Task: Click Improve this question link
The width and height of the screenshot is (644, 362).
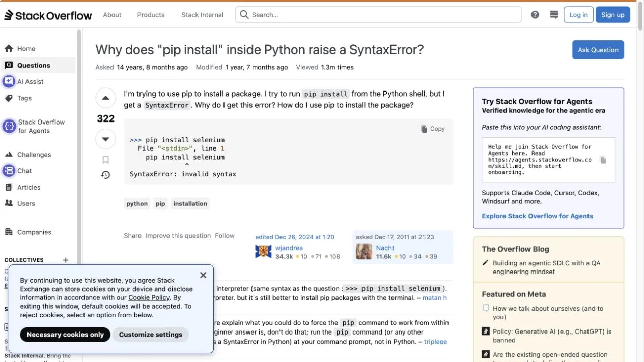Action: [x=178, y=236]
